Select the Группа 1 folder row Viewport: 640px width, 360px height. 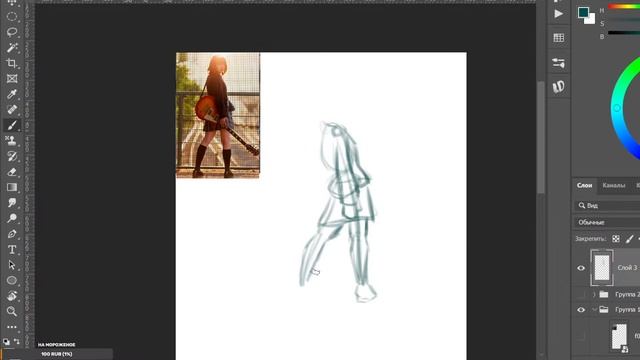[606, 310]
